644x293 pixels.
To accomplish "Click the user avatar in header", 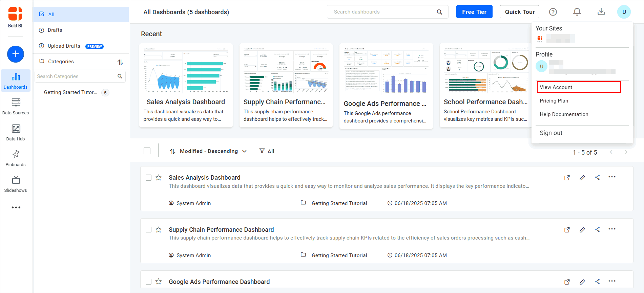I will click(x=624, y=12).
